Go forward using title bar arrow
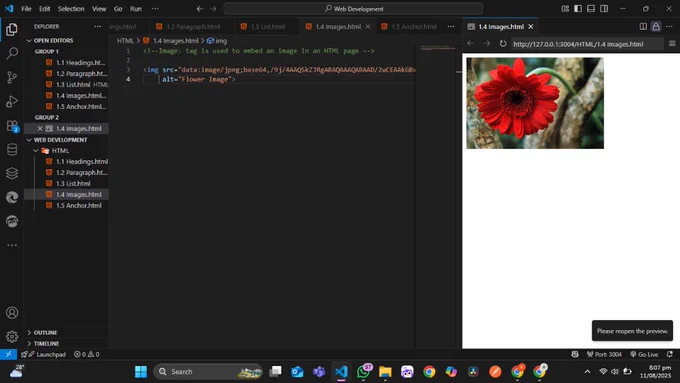The width and height of the screenshot is (680, 383). 213,9
